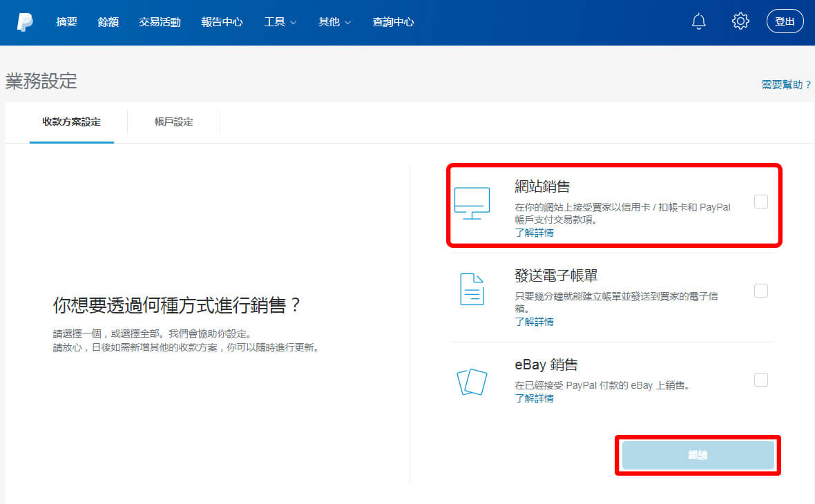Click the cards icon for eBay 銷售
The width and height of the screenshot is (815, 504).
click(x=472, y=382)
